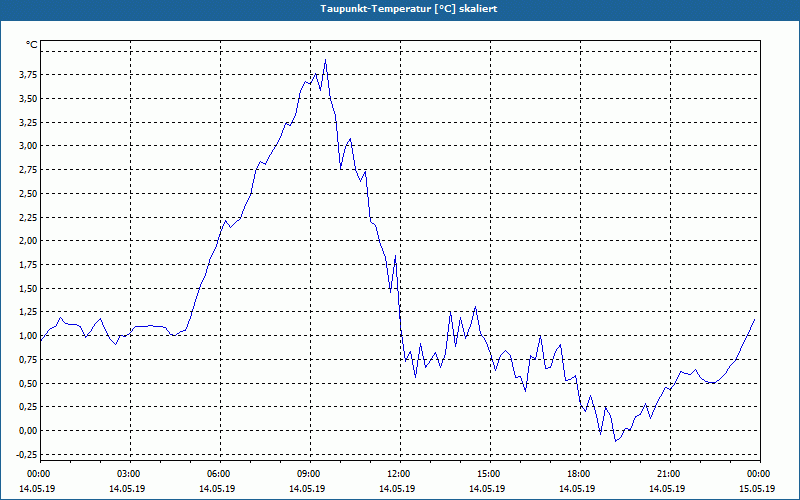Click the "14.05.19" date under 03:00
Image resolution: width=800 pixels, height=500 pixels.
click(128, 488)
